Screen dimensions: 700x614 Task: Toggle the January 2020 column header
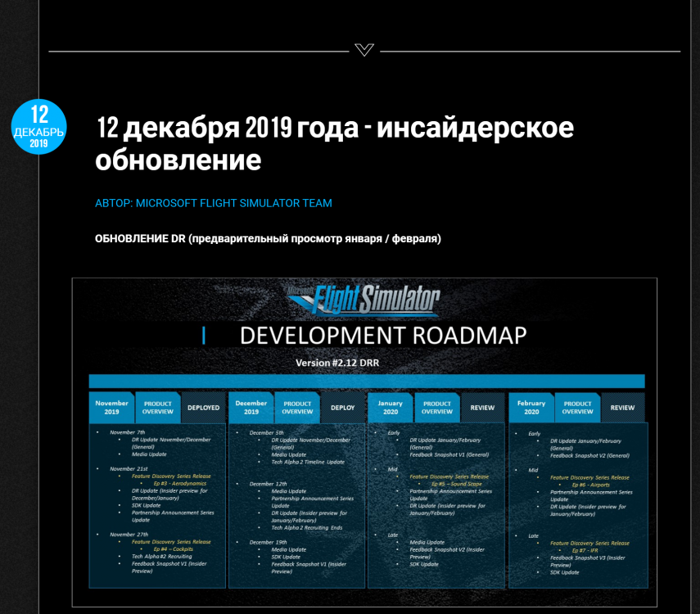coord(391,407)
